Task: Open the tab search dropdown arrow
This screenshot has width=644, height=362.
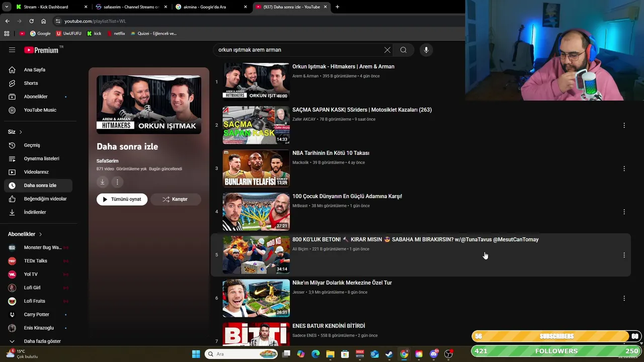Action: tap(6, 7)
